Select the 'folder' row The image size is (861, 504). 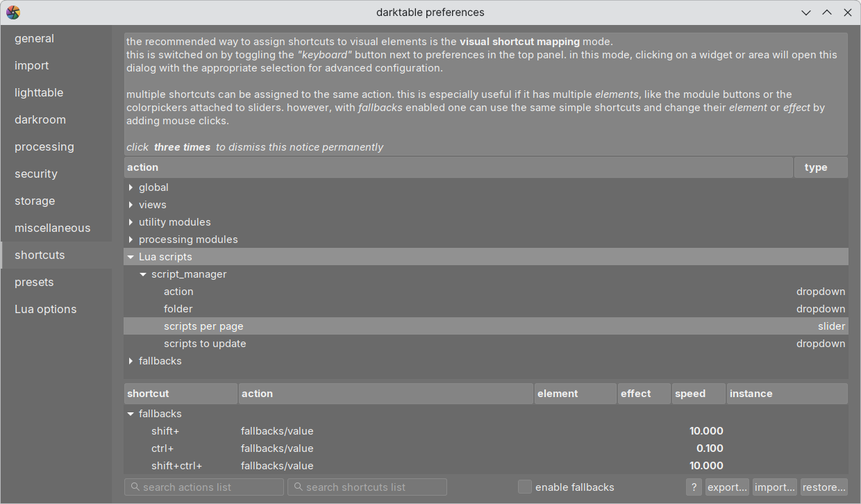486,309
